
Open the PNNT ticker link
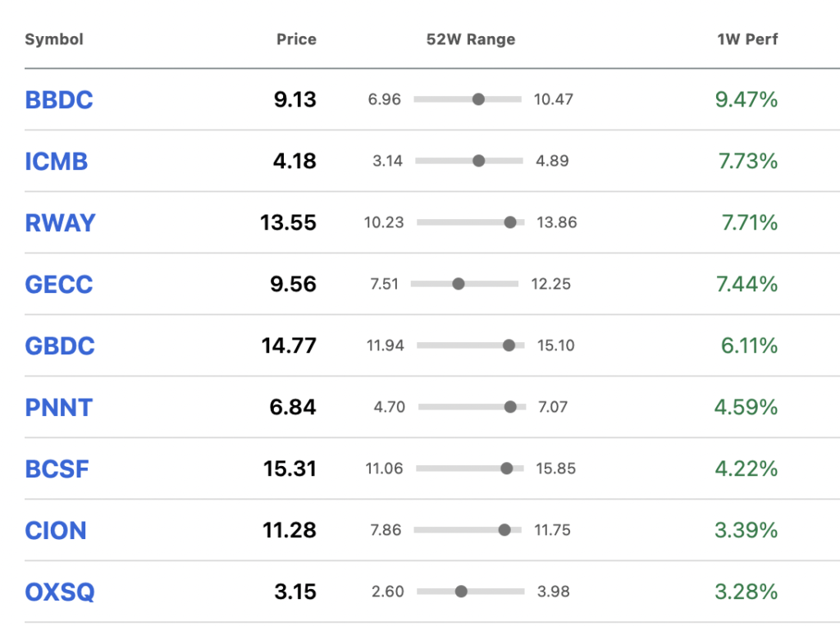59,408
